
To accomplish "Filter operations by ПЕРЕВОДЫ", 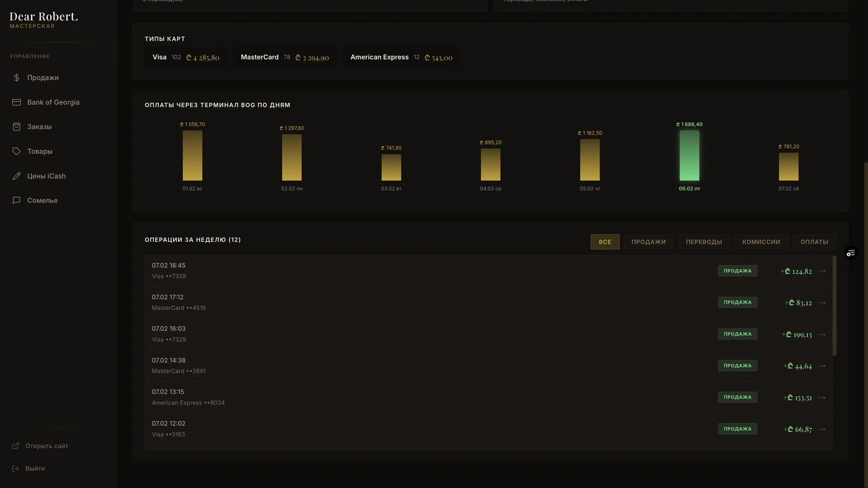I will tap(704, 242).
